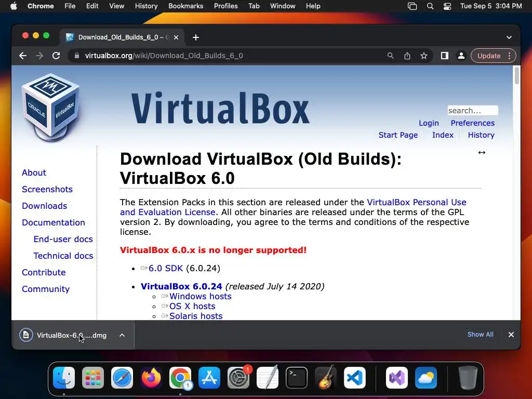Launch Firefox from the Dock
The image size is (532, 399).
tap(151, 378)
